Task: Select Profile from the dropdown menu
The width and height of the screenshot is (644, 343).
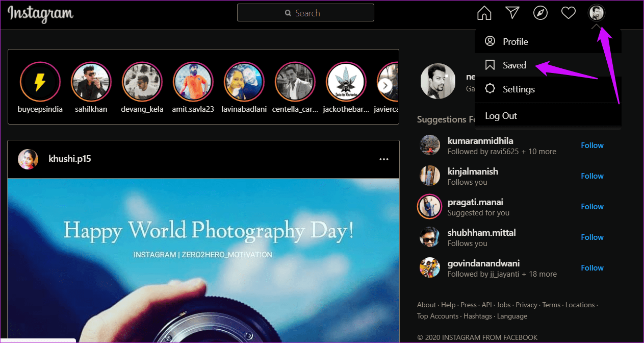Action: coord(548,41)
